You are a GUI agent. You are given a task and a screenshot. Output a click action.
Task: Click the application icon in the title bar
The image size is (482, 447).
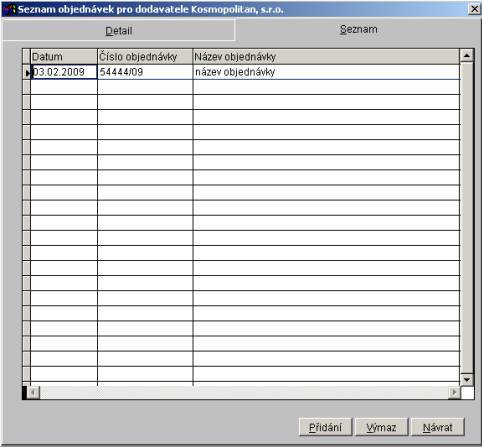(x=9, y=9)
